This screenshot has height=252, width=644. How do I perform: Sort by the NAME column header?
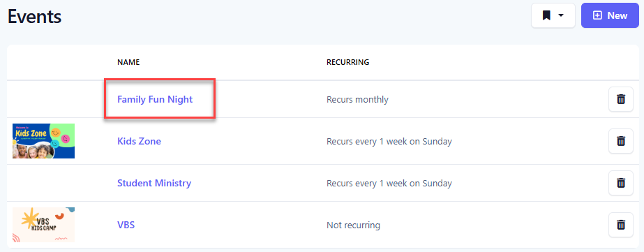(x=128, y=62)
